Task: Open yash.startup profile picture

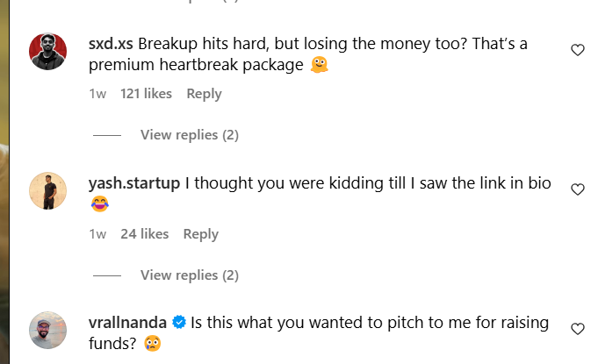Action: click(48, 190)
